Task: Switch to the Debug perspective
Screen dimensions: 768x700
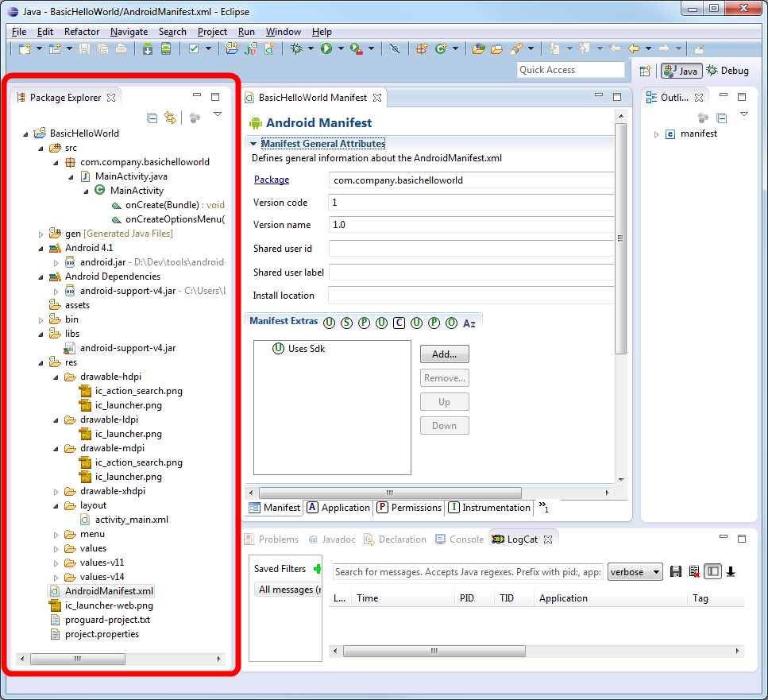Action: 727,71
